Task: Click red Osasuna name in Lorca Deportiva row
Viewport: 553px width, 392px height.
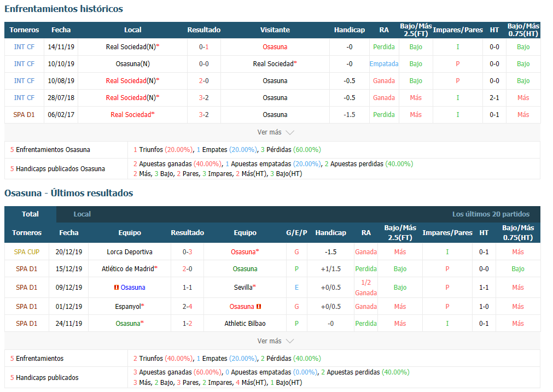Action: 243,251
